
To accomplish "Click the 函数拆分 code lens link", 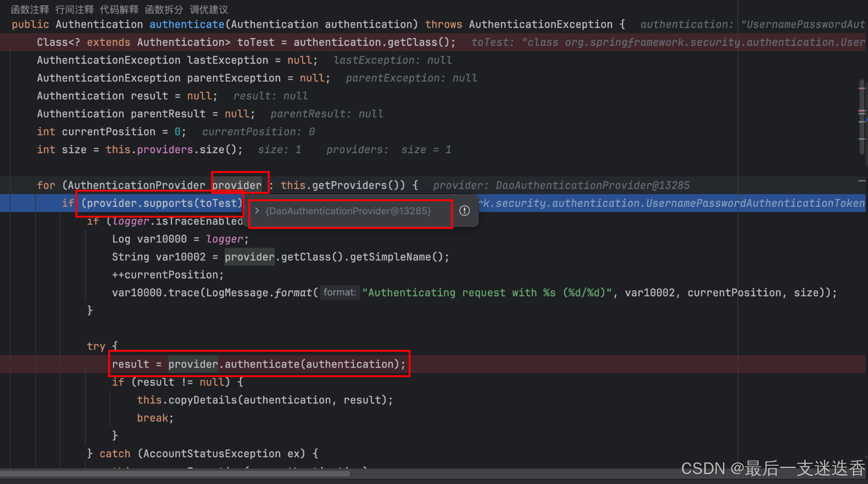I will [164, 9].
